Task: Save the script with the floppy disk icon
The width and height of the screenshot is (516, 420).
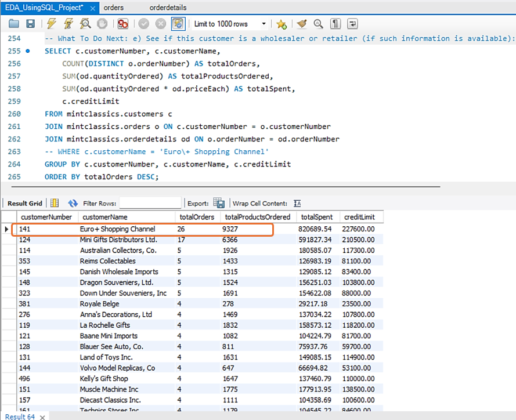Action: [x=31, y=24]
